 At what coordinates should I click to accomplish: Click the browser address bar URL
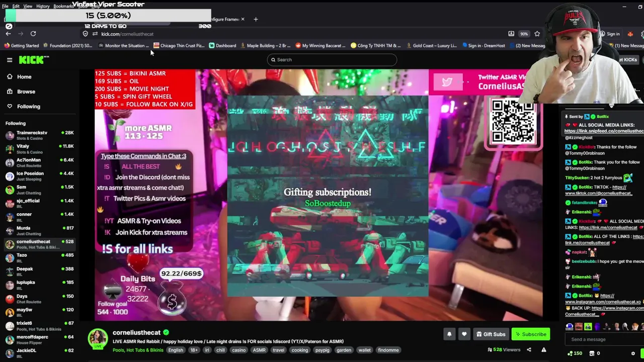pos(127,34)
